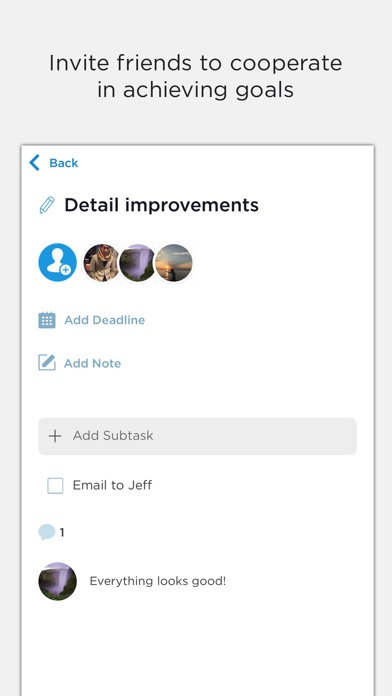This screenshot has height=696, width=392.
Task: Focus the Add Subtask input field
Action: pyautogui.click(x=198, y=436)
